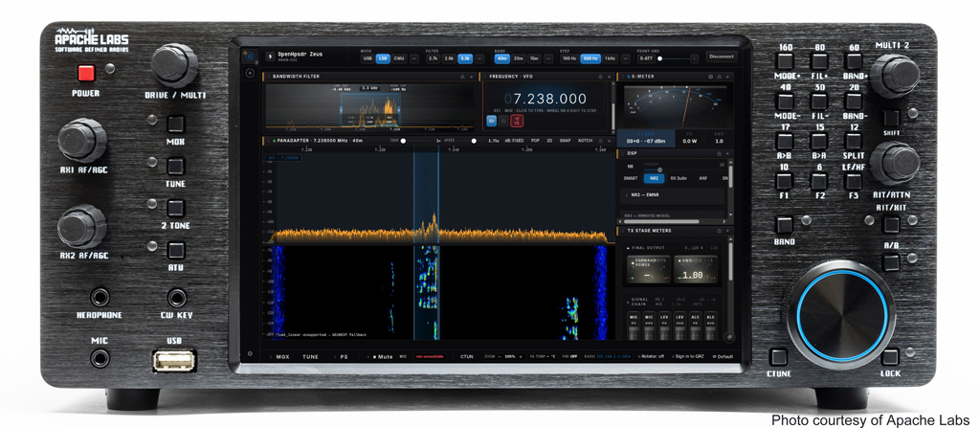Click the blue speaker button under the frequency
The height and width of the screenshot is (428, 980).
coord(492,121)
